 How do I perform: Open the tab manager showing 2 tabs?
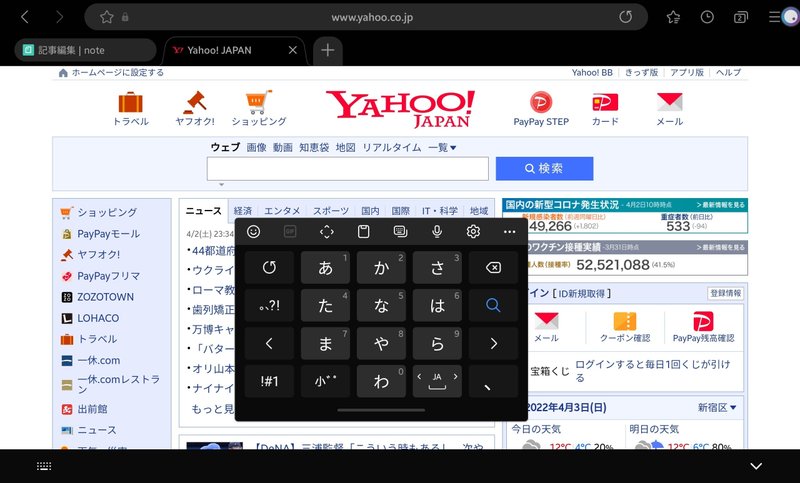(x=741, y=17)
